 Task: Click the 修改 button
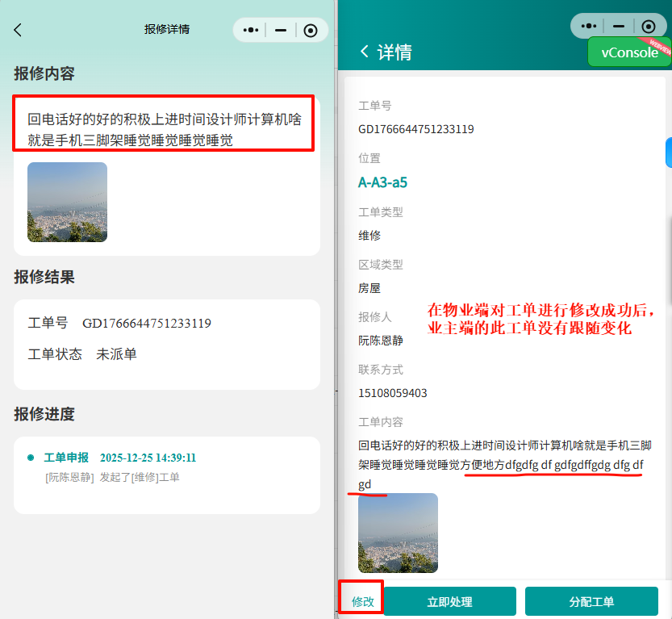click(362, 601)
